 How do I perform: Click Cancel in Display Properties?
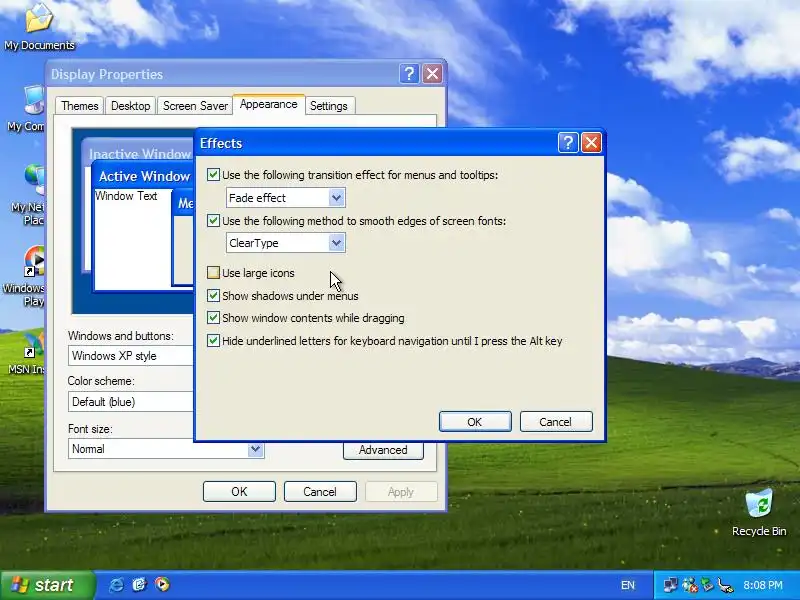pos(320,492)
